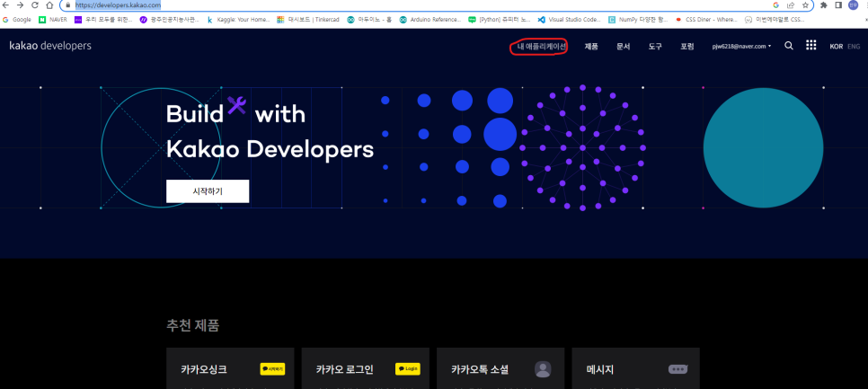868x389 pixels.
Task: Reload the page with the refresh icon
Action: [35, 5]
